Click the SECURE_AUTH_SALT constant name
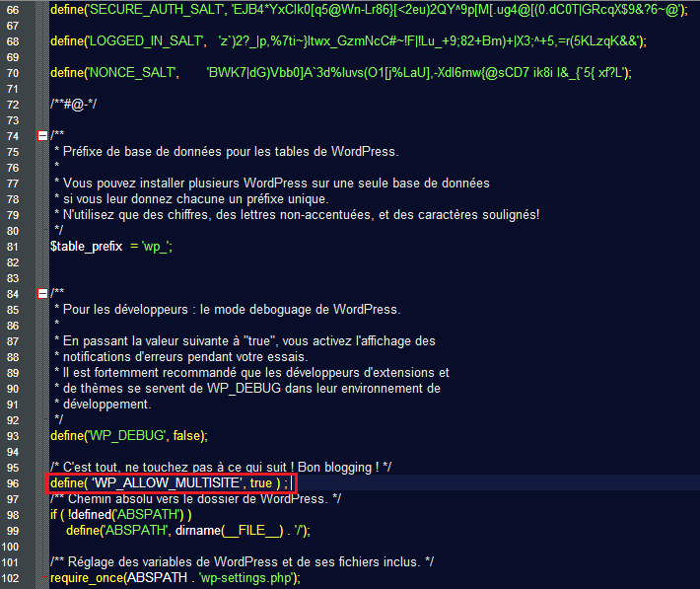 (x=154, y=9)
